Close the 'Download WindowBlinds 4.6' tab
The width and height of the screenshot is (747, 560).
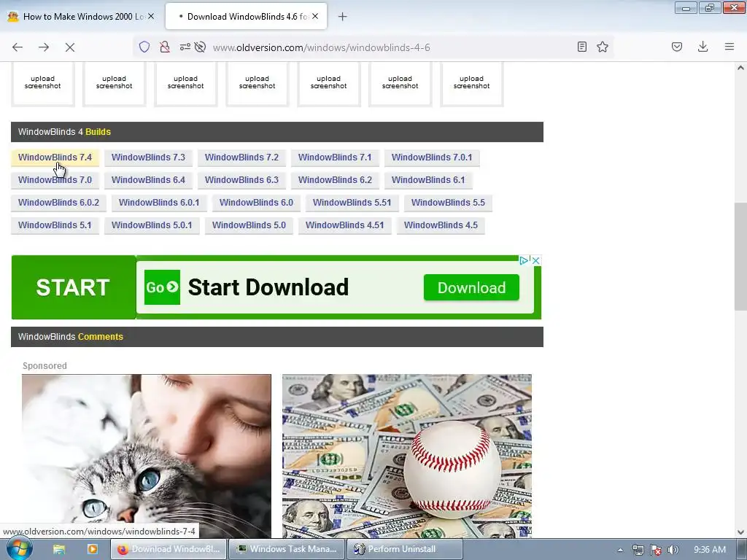click(x=315, y=16)
